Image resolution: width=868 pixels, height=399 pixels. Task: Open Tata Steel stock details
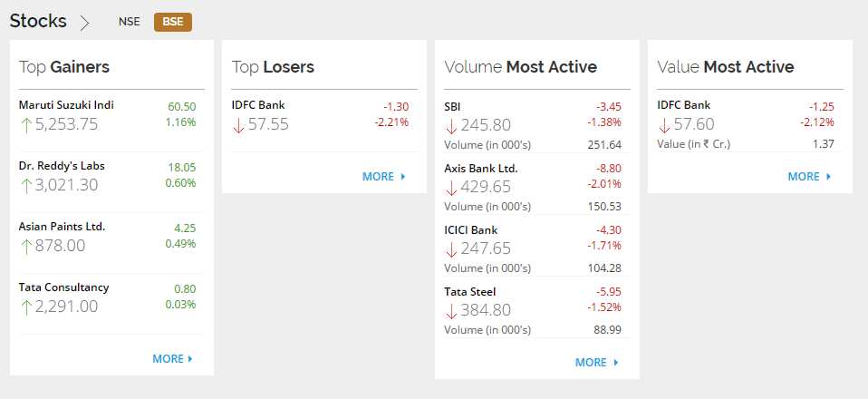(x=470, y=291)
